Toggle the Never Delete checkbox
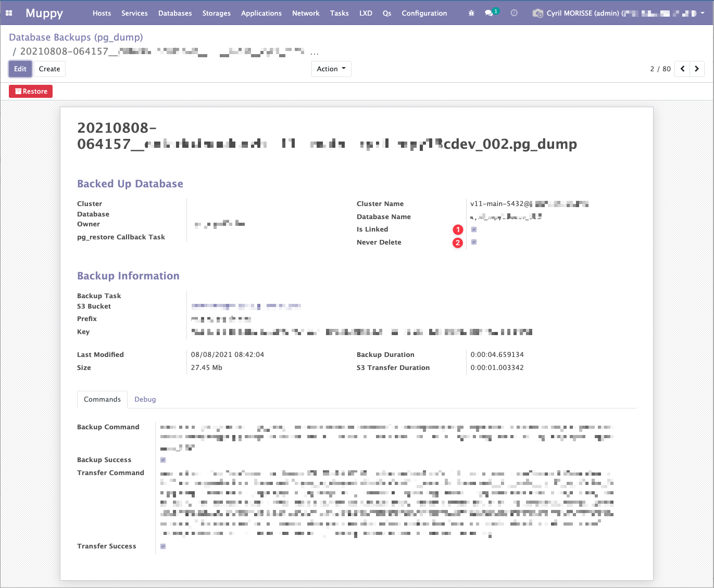This screenshot has height=588, width=714. (474, 242)
